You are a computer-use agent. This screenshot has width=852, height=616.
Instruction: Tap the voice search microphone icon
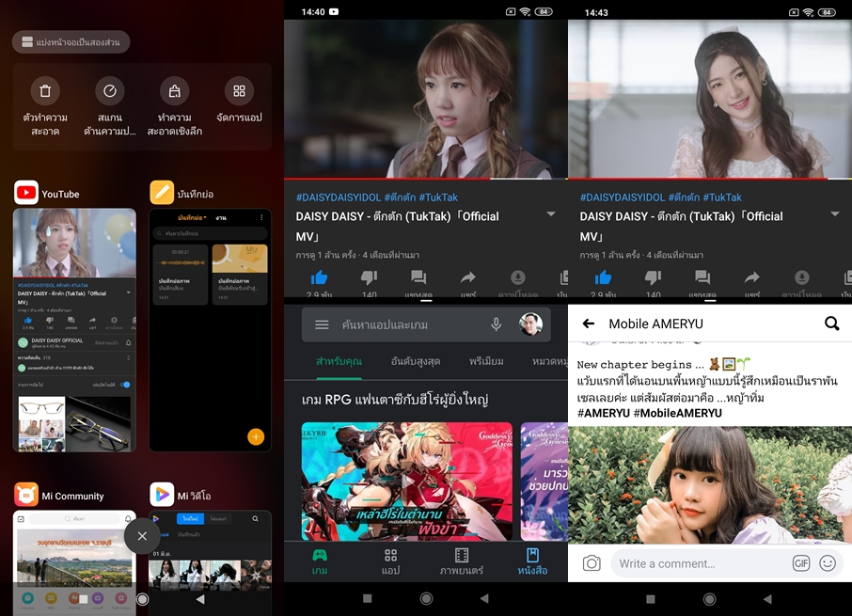[x=496, y=324]
